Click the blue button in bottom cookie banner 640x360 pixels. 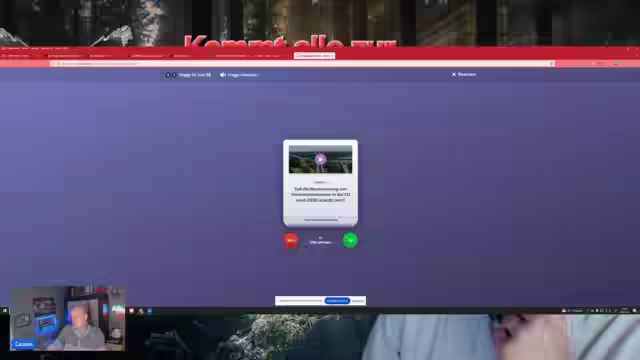337,301
